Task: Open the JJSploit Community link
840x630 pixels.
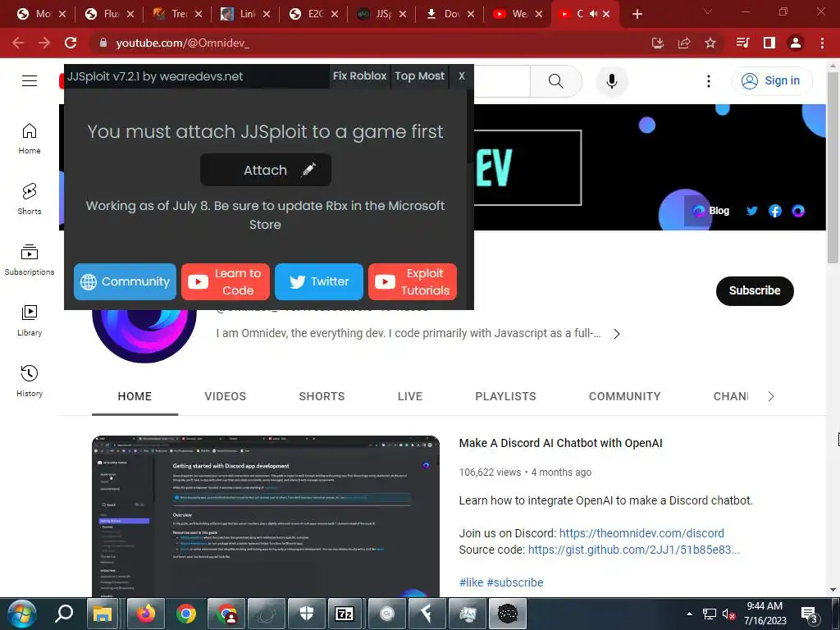Action: [x=125, y=282]
